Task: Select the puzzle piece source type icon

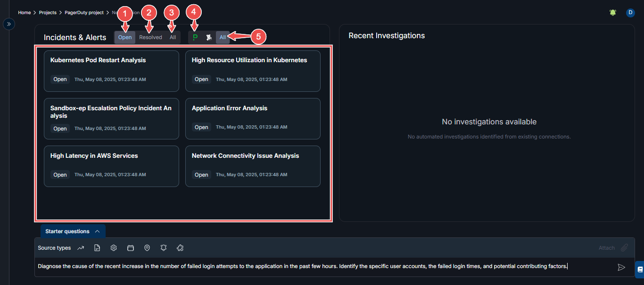Action: (180, 248)
